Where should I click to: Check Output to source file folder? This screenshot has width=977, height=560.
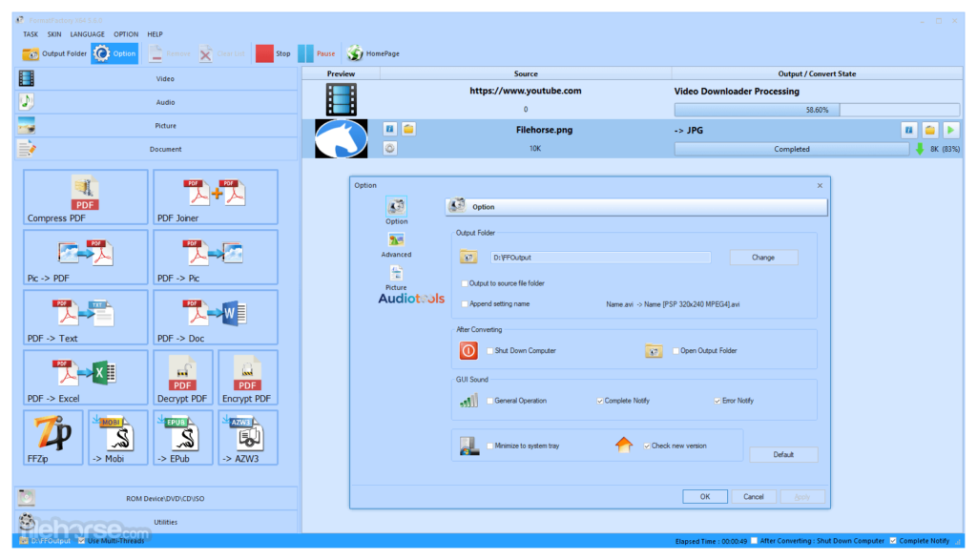(x=465, y=283)
